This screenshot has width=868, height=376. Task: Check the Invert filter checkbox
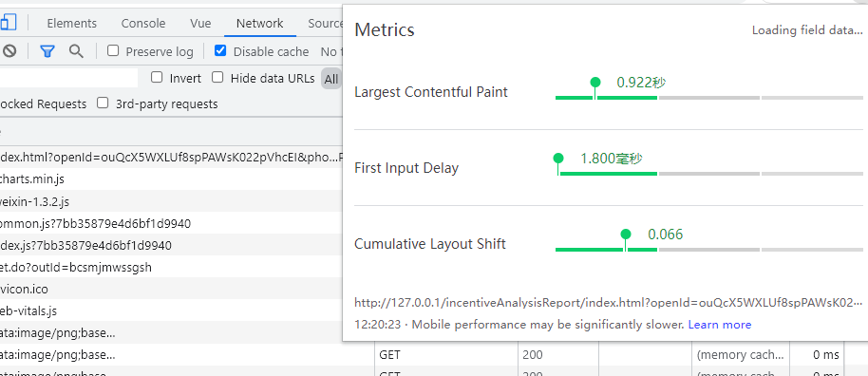pos(158,78)
